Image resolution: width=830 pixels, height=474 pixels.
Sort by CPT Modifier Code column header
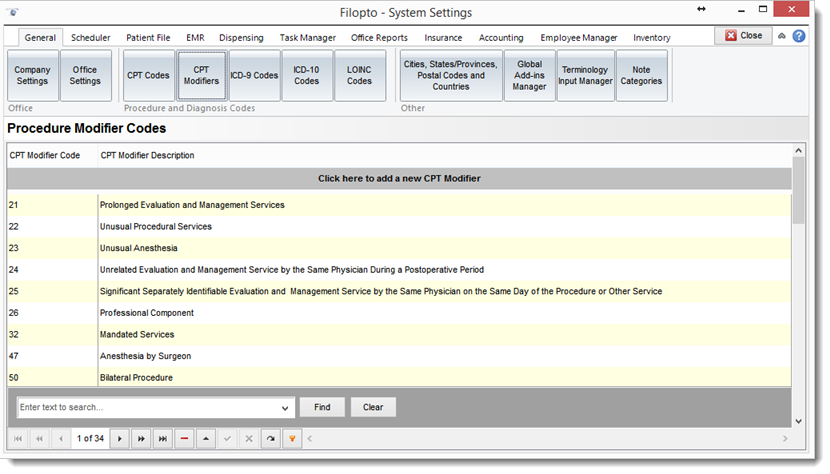coord(52,155)
